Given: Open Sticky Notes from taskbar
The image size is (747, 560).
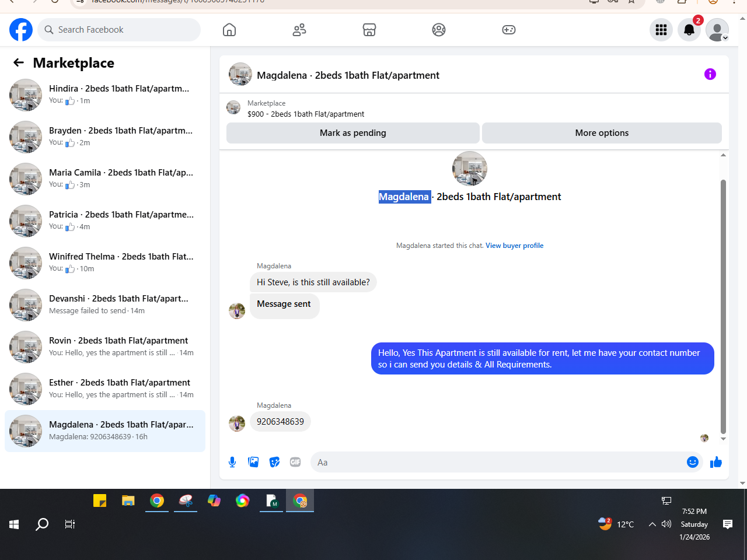Looking at the screenshot, I should click(x=100, y=501).
